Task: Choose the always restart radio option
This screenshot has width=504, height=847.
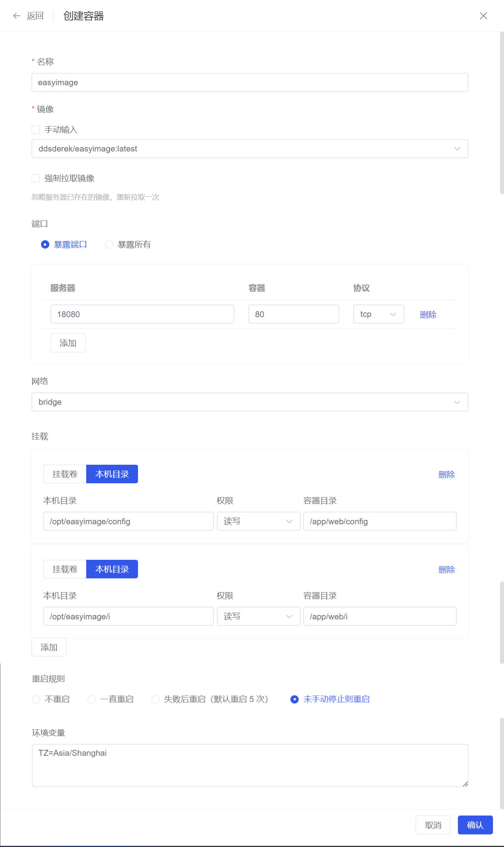Action: point(92,699)
